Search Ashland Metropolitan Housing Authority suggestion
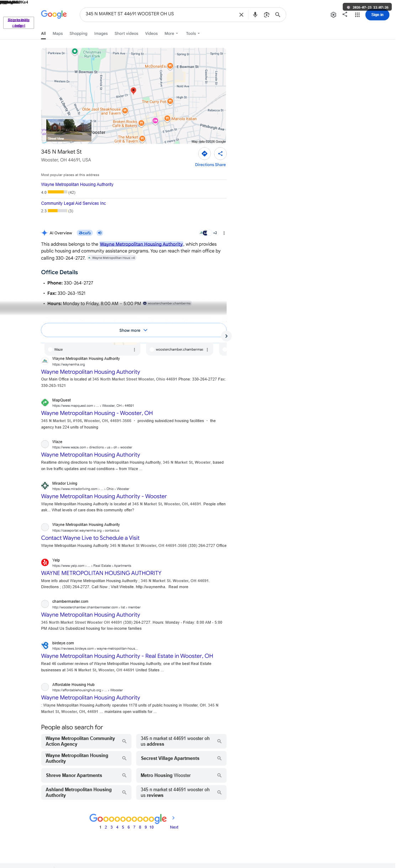This screenshot has width=400, height=868. point(86,792)
